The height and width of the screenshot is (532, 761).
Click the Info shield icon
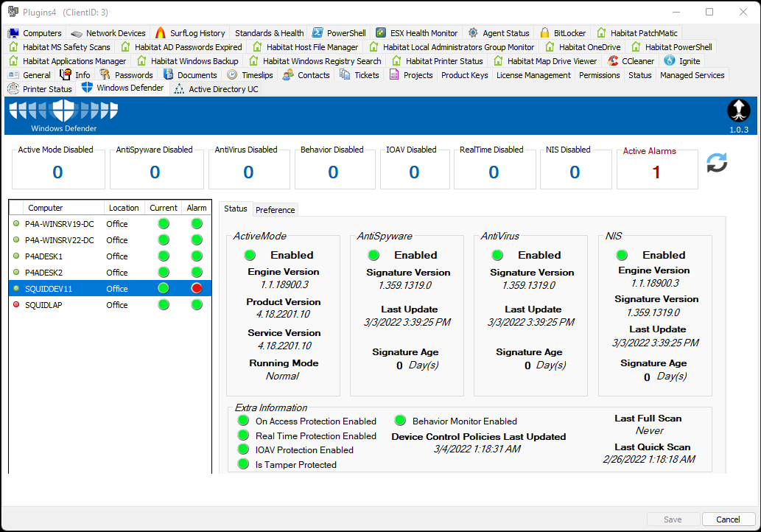pos(66,74)
